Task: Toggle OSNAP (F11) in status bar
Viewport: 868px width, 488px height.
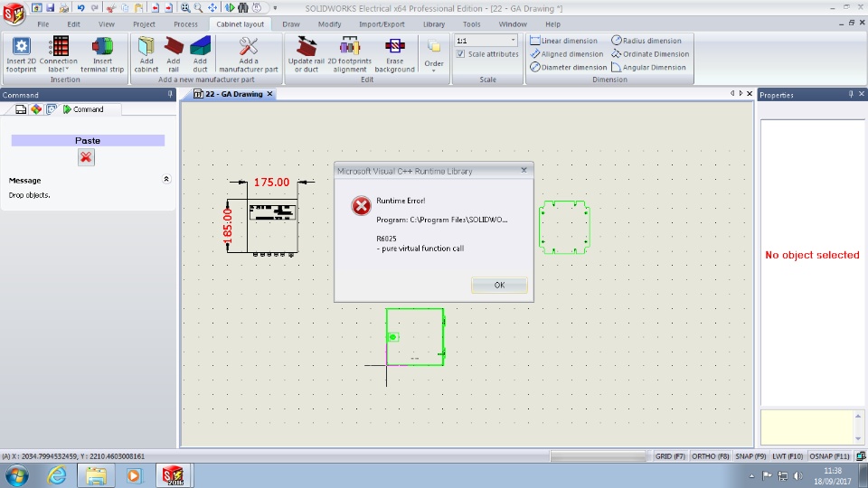Action: (x=829, y=455)
